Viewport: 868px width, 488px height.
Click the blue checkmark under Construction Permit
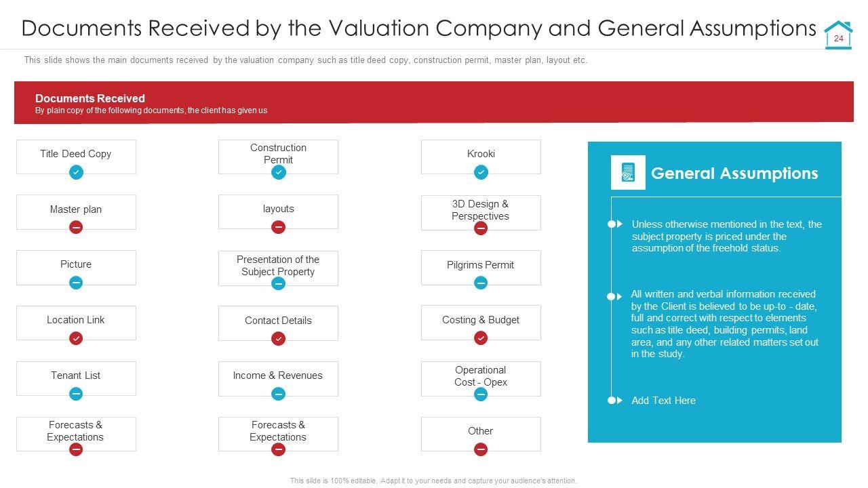pos(278,173)
